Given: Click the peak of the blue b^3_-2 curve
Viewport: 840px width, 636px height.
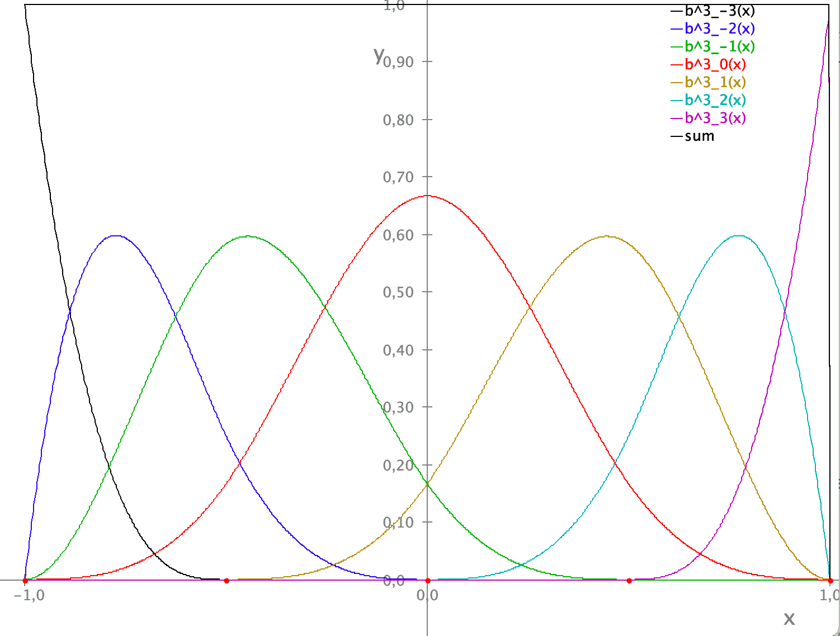Looking at the screenshot, I should (115, 236).
